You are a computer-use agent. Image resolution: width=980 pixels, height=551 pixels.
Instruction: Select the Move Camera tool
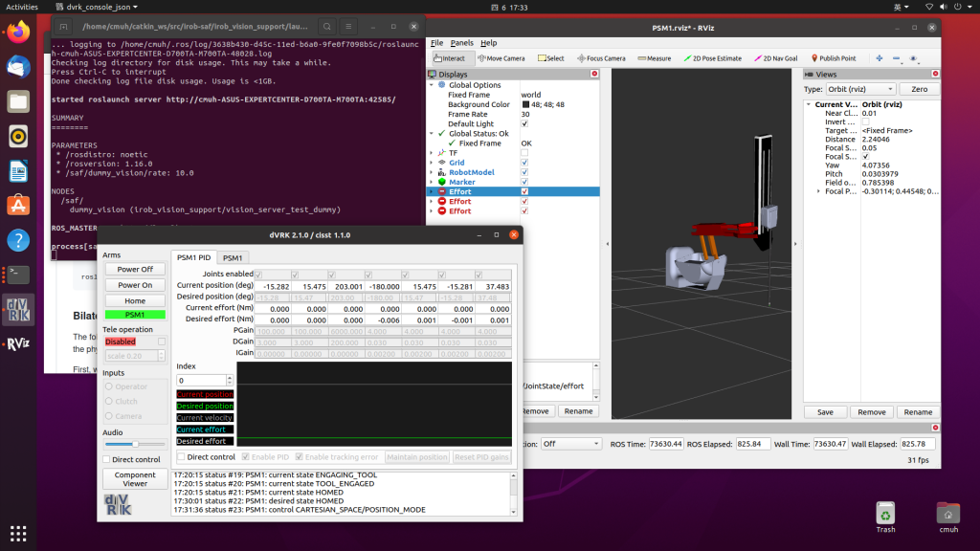[501, 58]
